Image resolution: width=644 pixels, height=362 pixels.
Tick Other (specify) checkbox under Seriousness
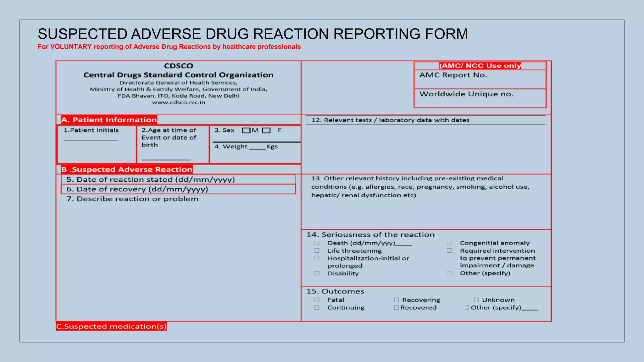[449, 273]
